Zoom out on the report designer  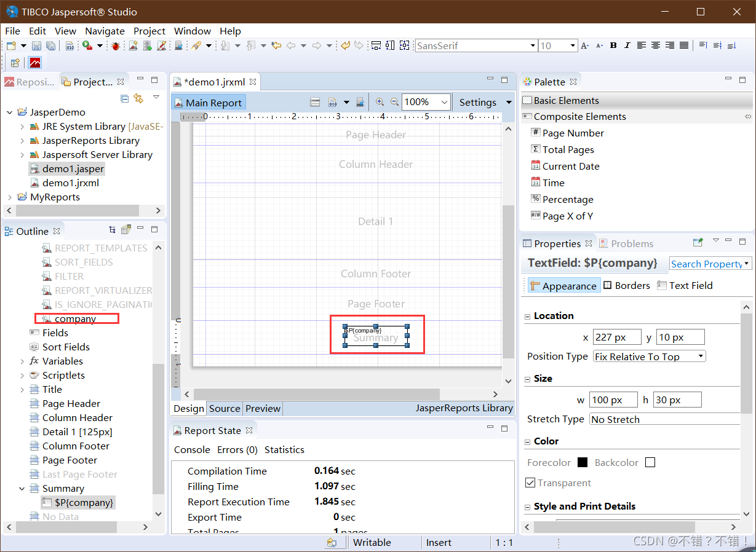click(x=395, y=102)
